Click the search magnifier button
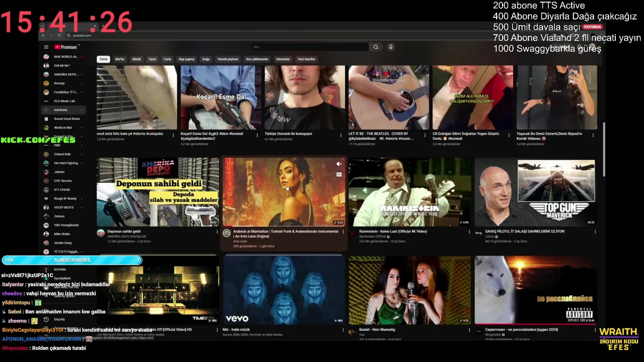This screenshot has width=644, height=362. (375, 47)
